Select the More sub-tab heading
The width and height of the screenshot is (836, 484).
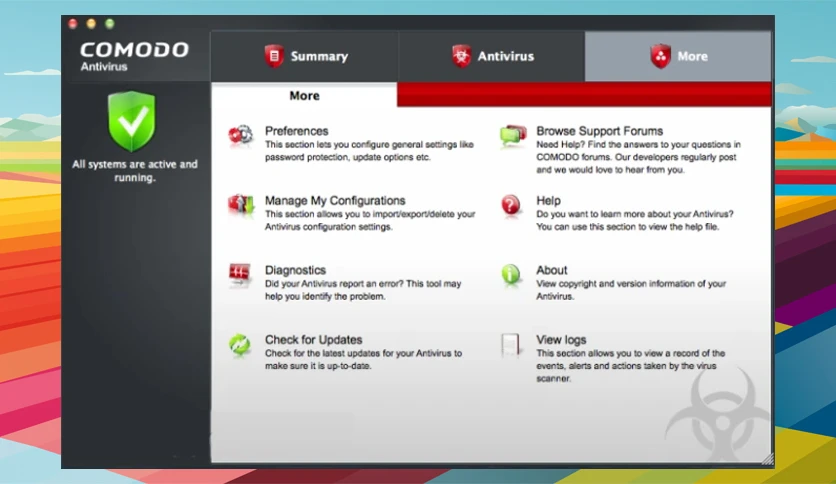[x=304, y=96]
